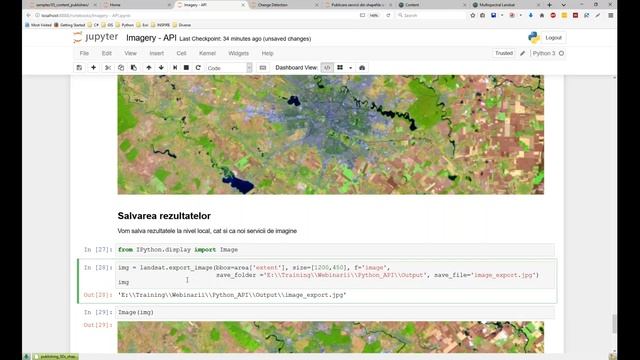Click the Trusted notebook indicator
640x360 pixels.
click(504, 53)
